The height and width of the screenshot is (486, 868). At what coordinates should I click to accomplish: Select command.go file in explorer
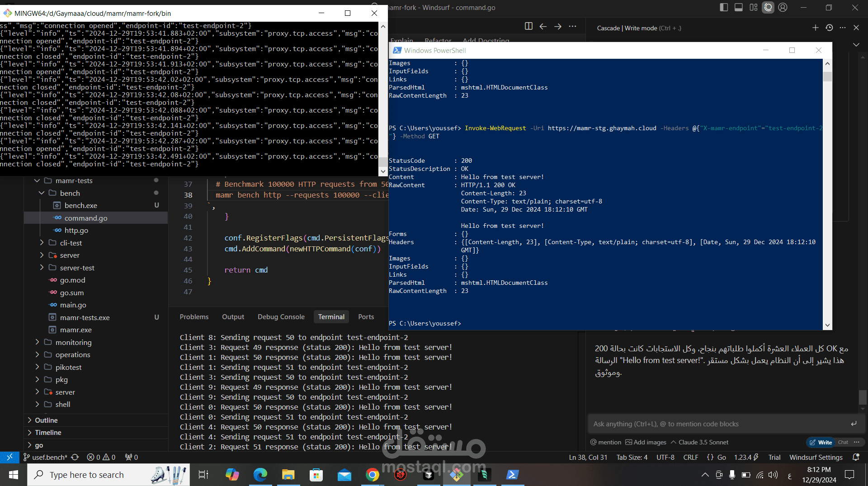pyautogui.click(x=86, y=218)
